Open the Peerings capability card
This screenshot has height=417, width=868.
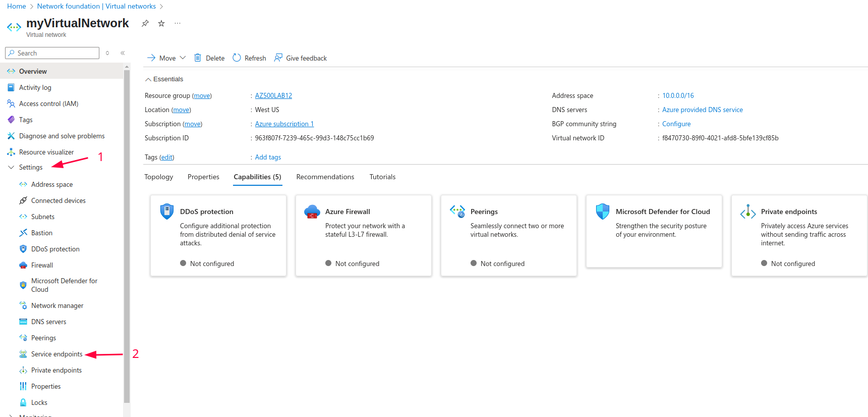click(509, 236)
